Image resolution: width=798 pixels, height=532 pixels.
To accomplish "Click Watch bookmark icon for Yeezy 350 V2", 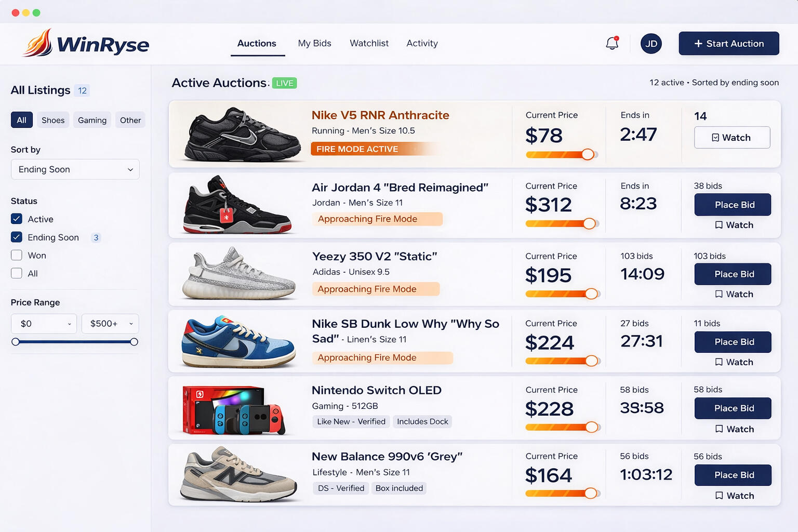I will click(719, 294).
